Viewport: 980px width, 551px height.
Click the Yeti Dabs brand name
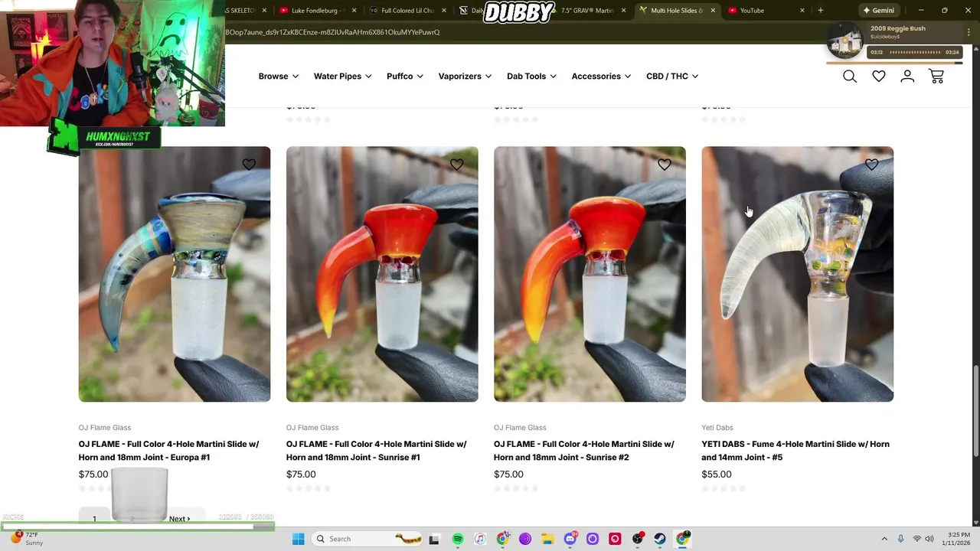point(717,428)
